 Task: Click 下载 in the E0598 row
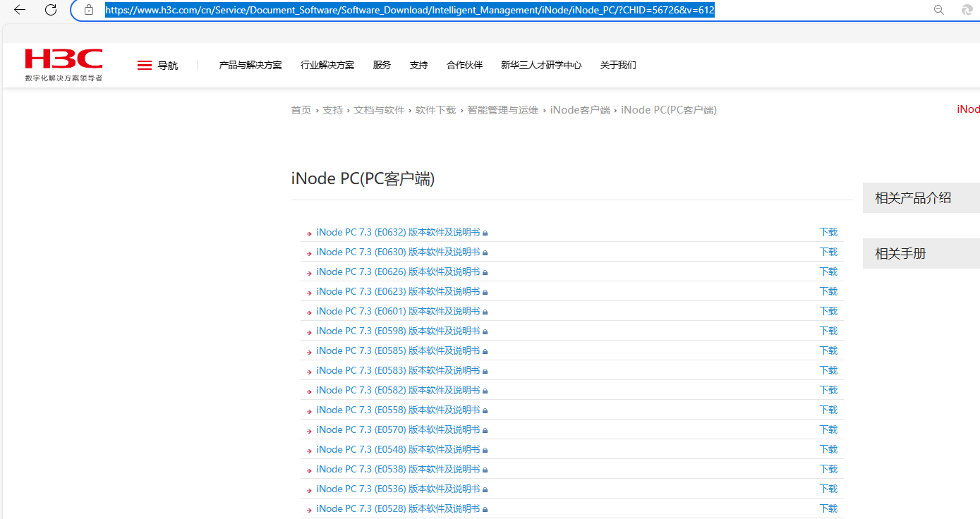point(828,331)
